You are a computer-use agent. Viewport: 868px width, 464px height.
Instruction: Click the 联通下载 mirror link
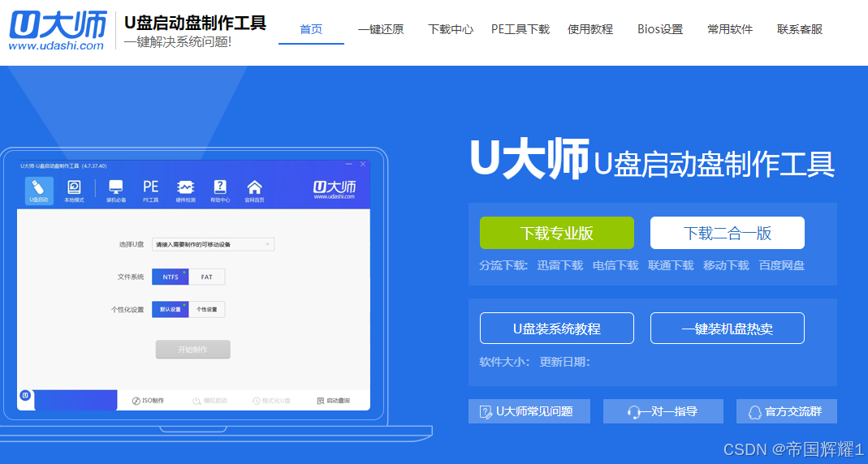point(671,265)
